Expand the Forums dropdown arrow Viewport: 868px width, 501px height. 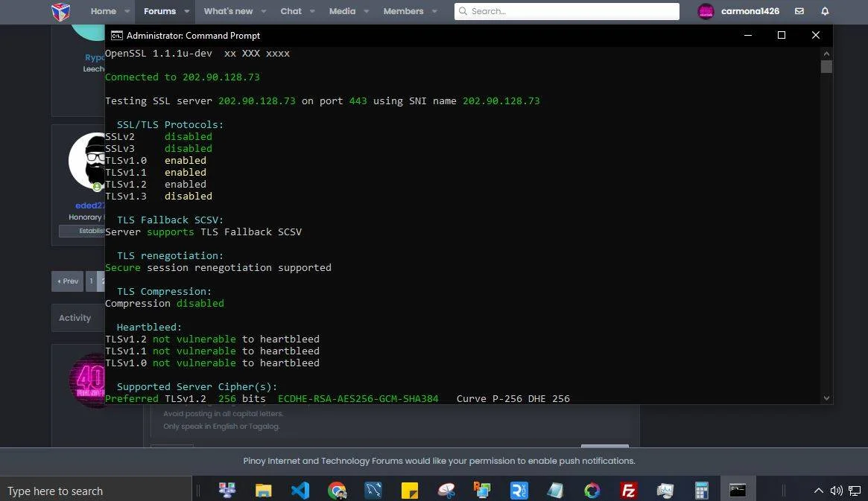(186, 11)
